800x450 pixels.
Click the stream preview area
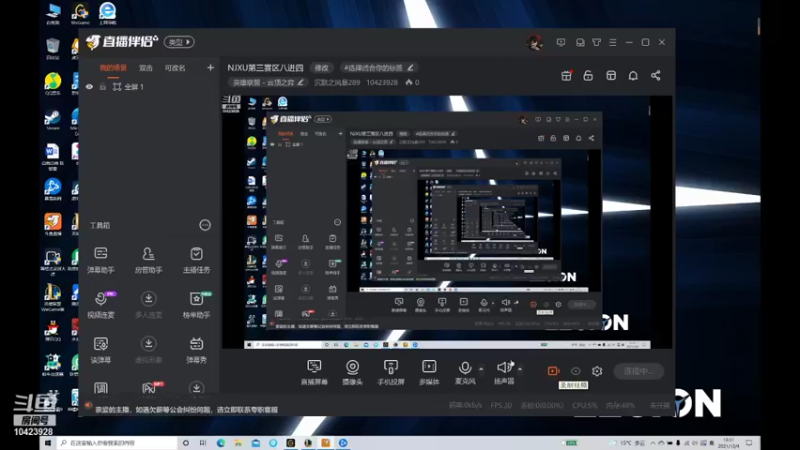(447, 222)
